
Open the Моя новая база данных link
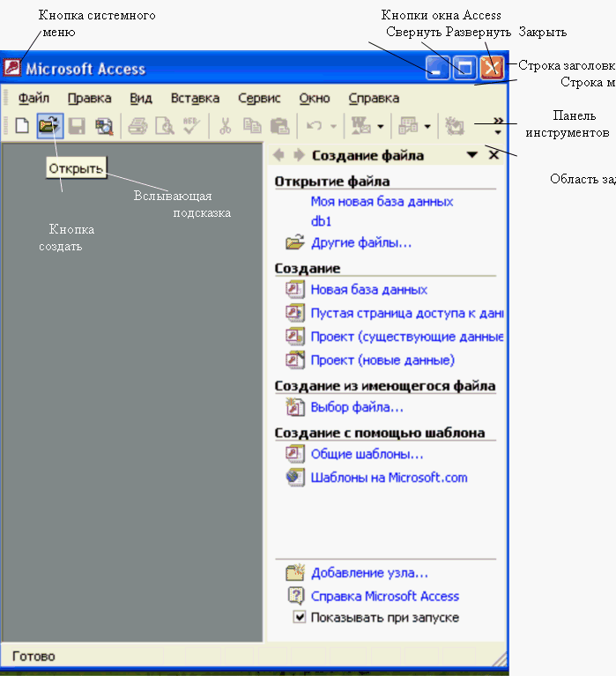(382, 201)
